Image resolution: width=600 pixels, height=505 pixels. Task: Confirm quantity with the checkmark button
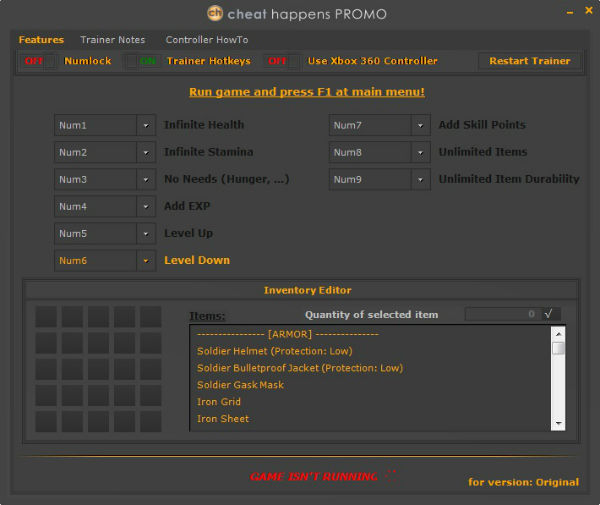point(549,314)
